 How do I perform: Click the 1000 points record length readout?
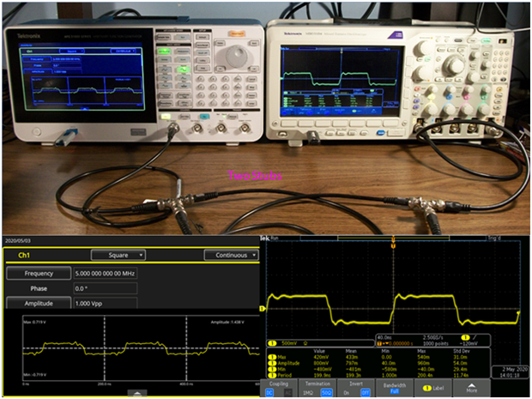(436, 344)
